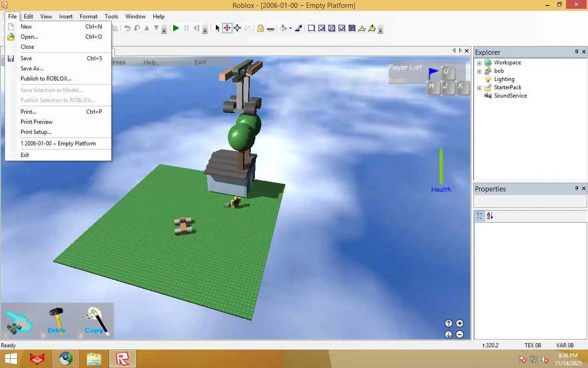588x368 pixels.
Task: Click the volume icon in system tray
Action: [x=545, y=359]
